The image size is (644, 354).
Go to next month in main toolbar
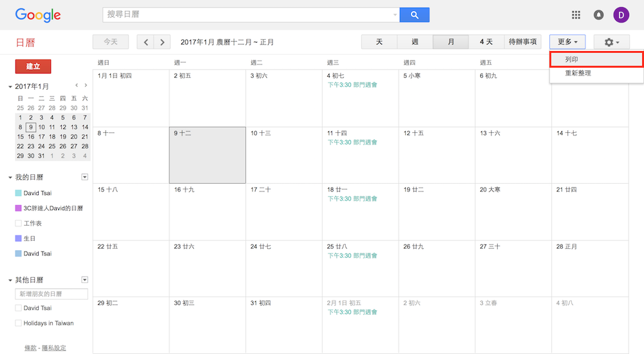pos(162,42)
